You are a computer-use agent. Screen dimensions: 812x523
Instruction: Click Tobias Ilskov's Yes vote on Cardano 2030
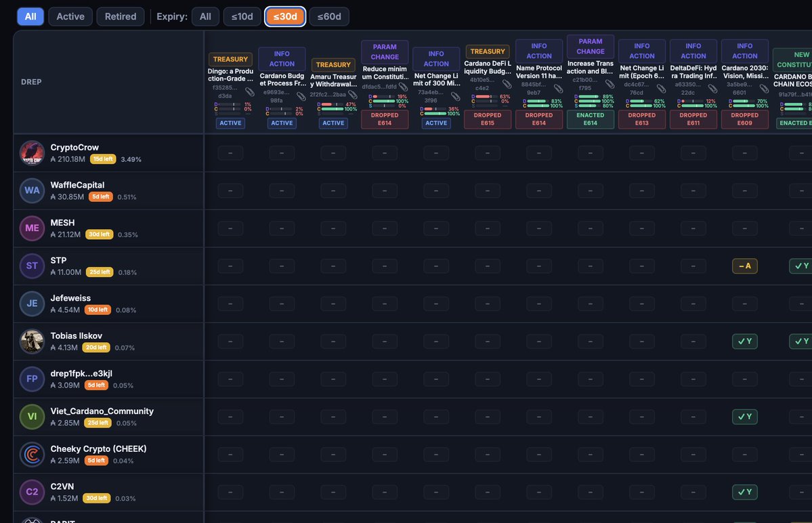click(x=745, y=341)
